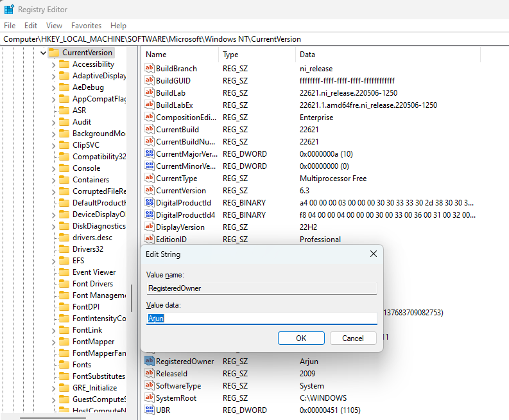Expand the FontLink key
The width and height of the screenshot is (509, 420).
coord(53,330)
